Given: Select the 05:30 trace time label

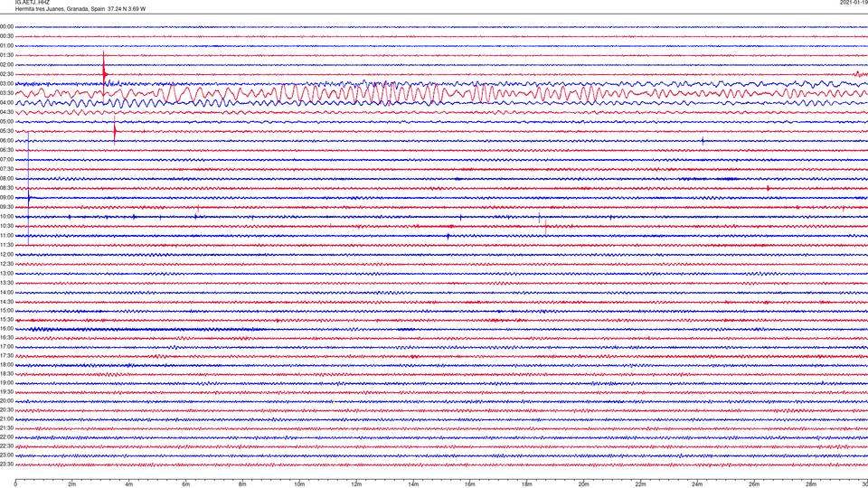Looking at the screenshot, I should [x=6, y=131].
